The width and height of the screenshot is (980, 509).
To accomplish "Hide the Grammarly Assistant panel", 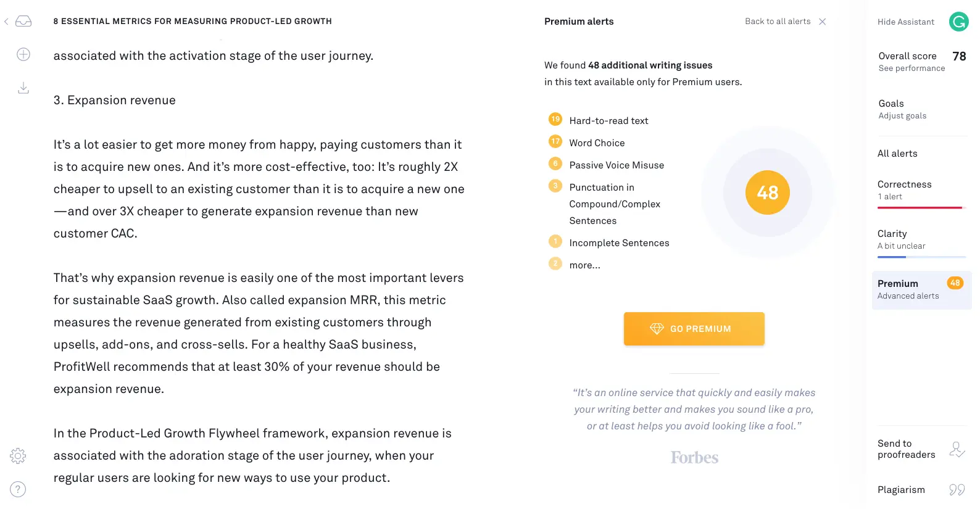I will [906, 22].
